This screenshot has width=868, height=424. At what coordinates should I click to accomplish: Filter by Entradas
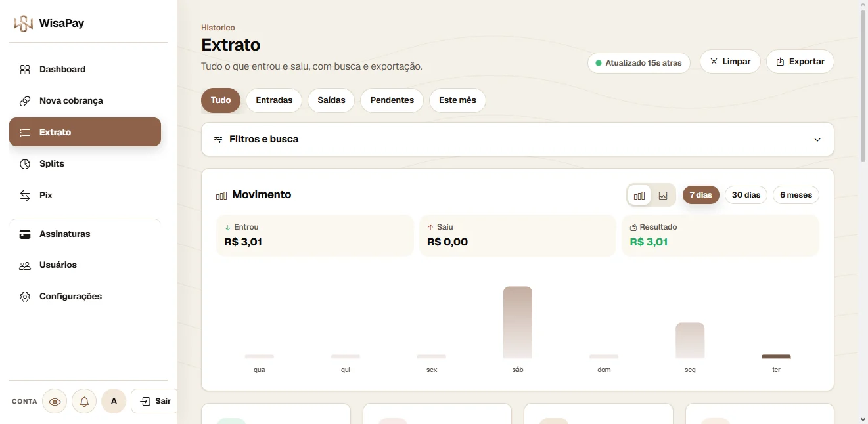(274, 100)
